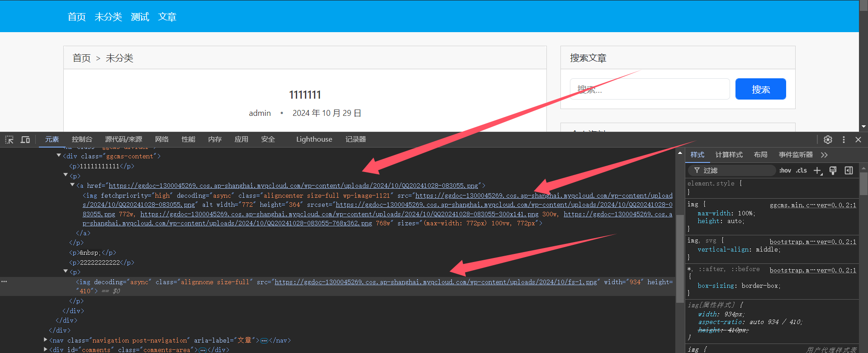Toggle the computed styles sidebar pane icon
Viewport: 868px width, 353px height.
[x=849, y=171]
